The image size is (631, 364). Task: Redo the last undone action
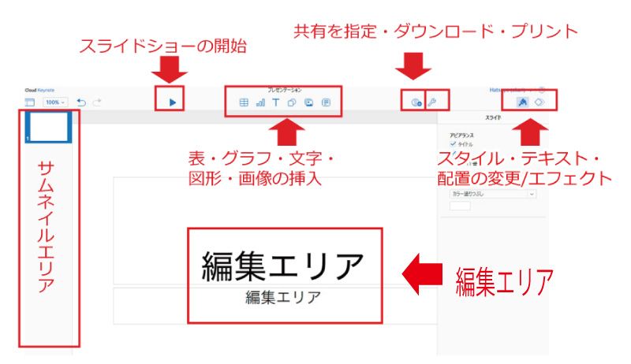point(96,102)
